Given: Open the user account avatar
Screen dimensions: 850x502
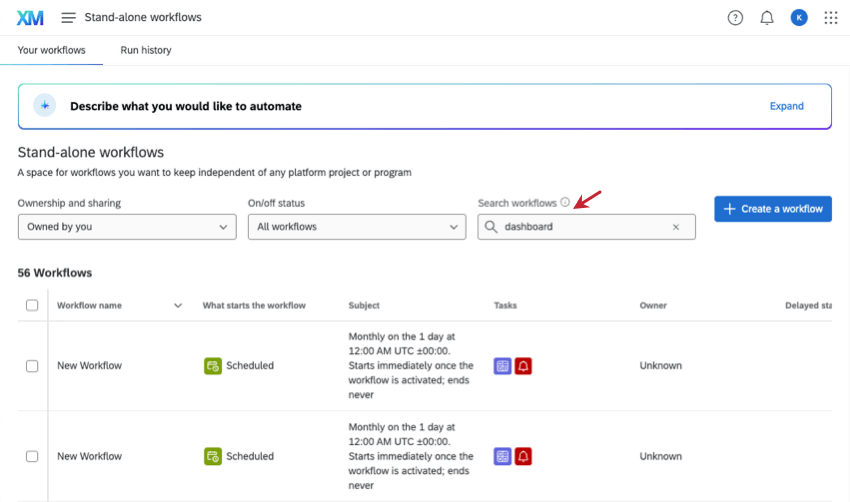Looking at the screenshot, I should click(798, 18).
